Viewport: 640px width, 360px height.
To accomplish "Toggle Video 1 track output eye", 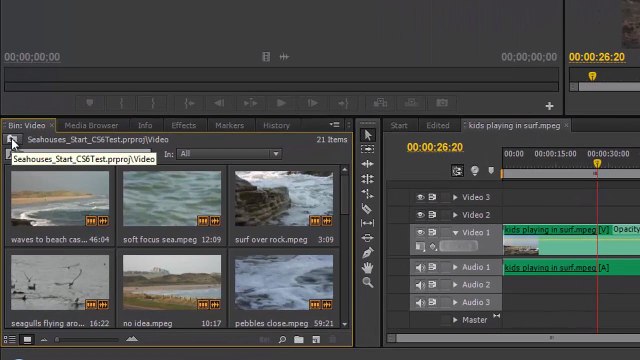I will click(420, 232).
